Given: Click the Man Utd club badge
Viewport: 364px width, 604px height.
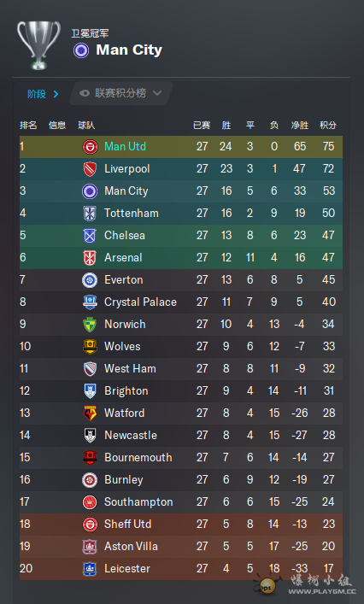Looking at the screenshot, I should tap(90, 147).
